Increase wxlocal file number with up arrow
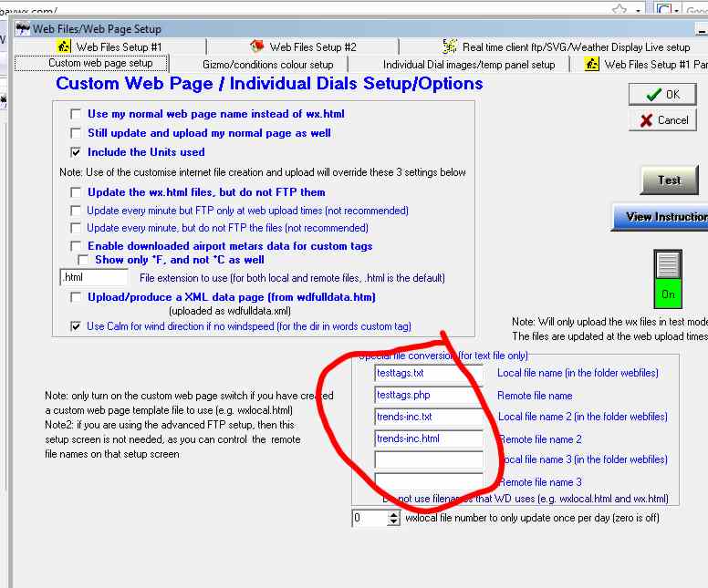This screenshot has height=588, width=708. (394, 514)
